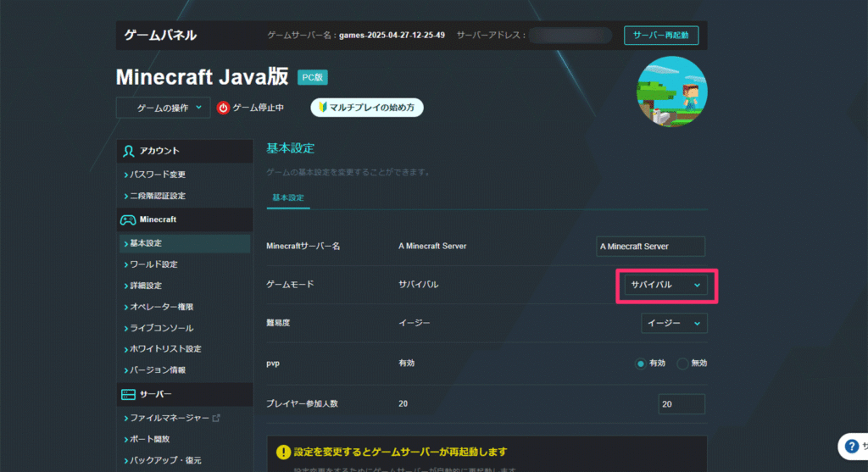Switch to the 基本設定 tab
Image resolution: width=868 pixels, height=472 pixels.
288,197
